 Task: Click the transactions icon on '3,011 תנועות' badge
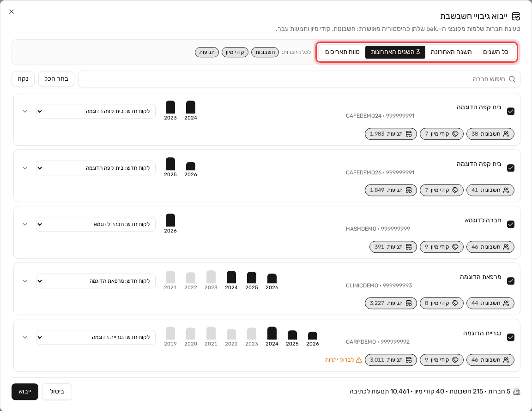(409, 359)
